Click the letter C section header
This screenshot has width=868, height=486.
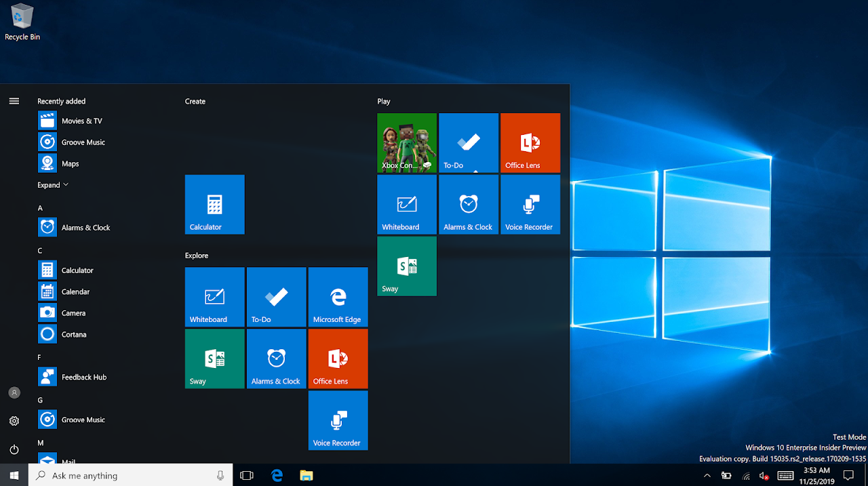40,251
